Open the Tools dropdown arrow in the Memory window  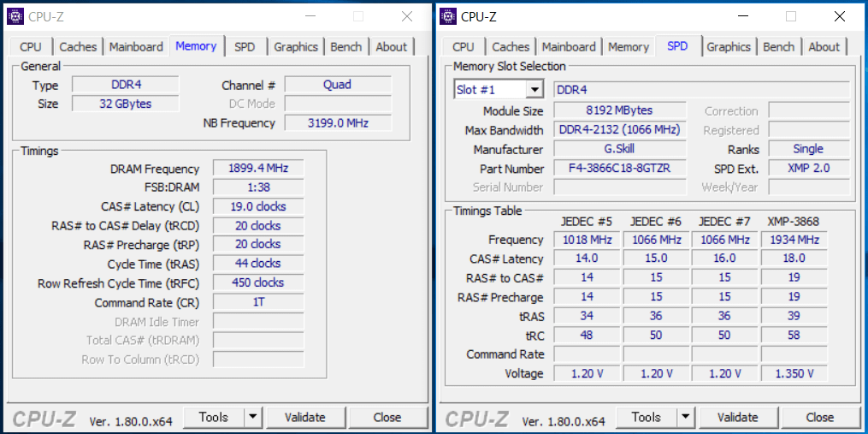pyautogui.click(x=253, y=417)
